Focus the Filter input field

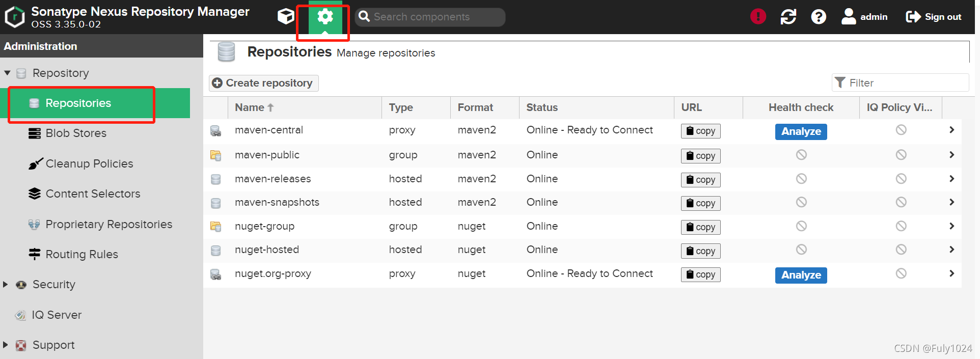point(901,82)
